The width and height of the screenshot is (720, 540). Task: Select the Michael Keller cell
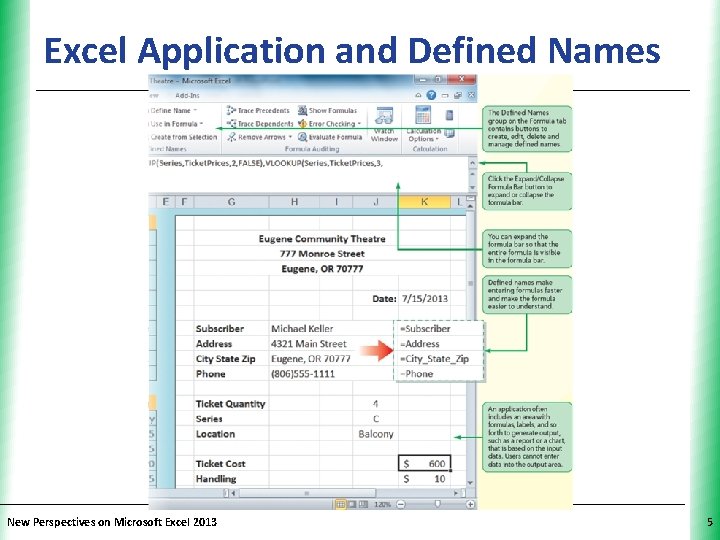[302, 329]
